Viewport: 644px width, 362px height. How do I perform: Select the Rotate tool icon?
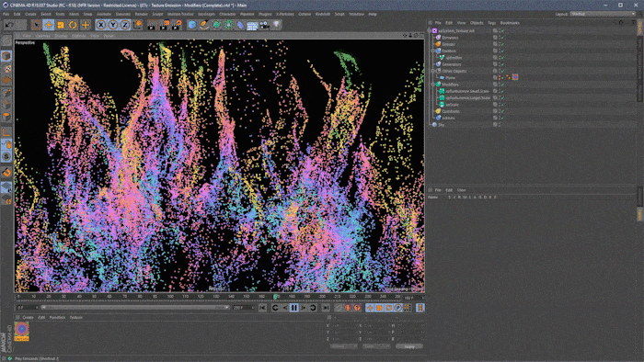pos(73,25)
